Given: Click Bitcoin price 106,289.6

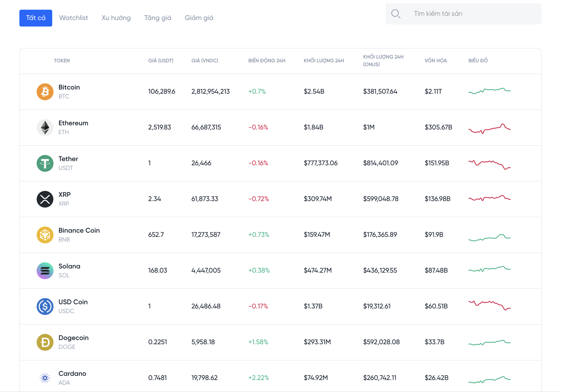Looking at the screenshot, I should click(162, 92).
